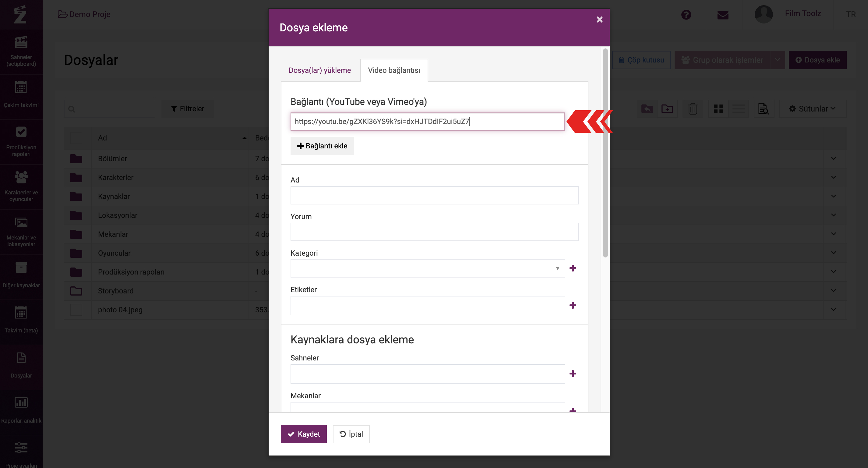The image size is (868, 468).
Task: Click the move-to-folder icon in toolbar
Action: pos(647,109)
